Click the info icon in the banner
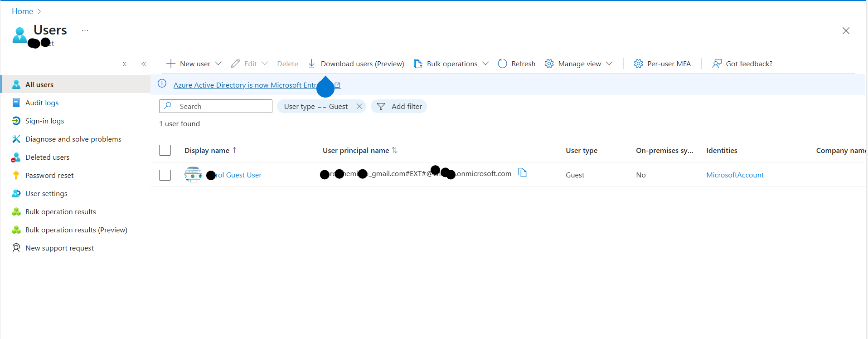Image resolution: width=868 pixels, height=339 pixels. (x=162, y=84)
